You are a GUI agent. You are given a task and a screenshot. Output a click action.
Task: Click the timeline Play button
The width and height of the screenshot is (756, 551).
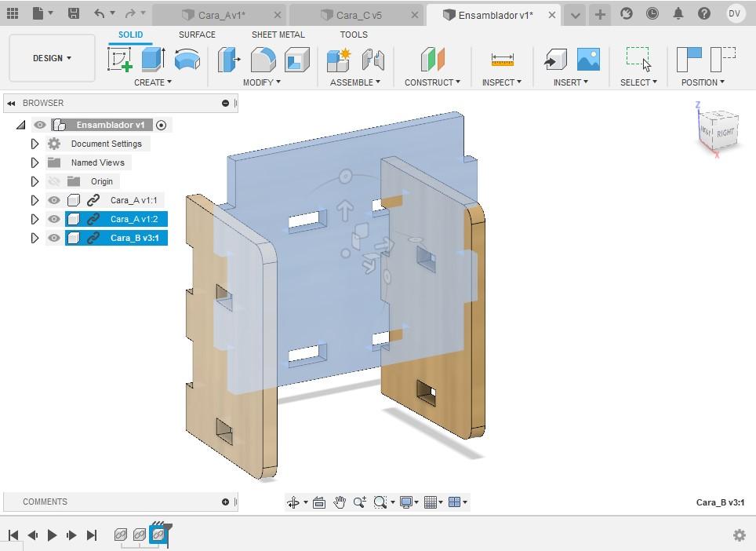click(52, 535)
